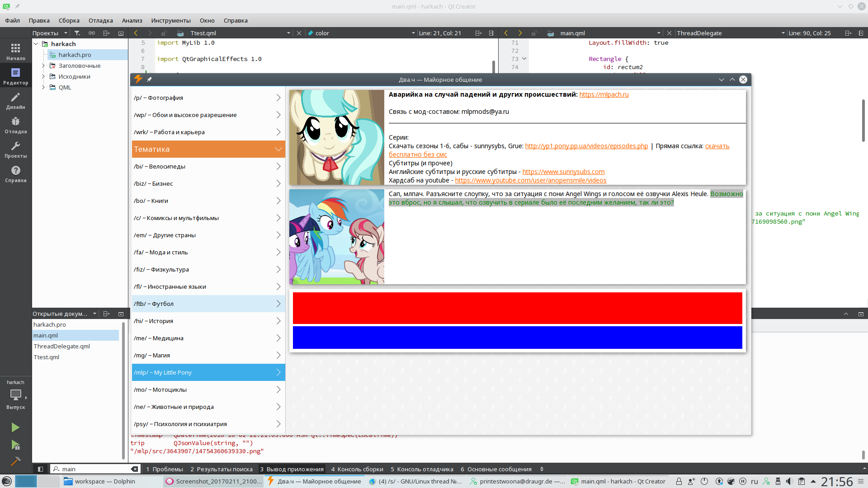The image size is (868, 488).
Task: Pin the Два.ч window with pushpin icon
Action: [149, 80]
